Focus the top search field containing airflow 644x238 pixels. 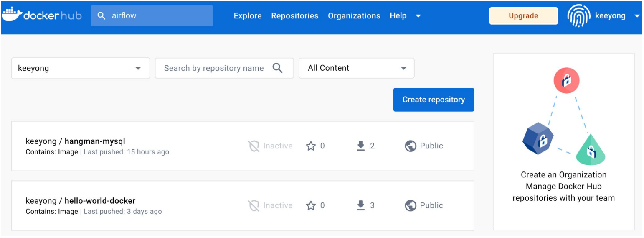point(152,16)
